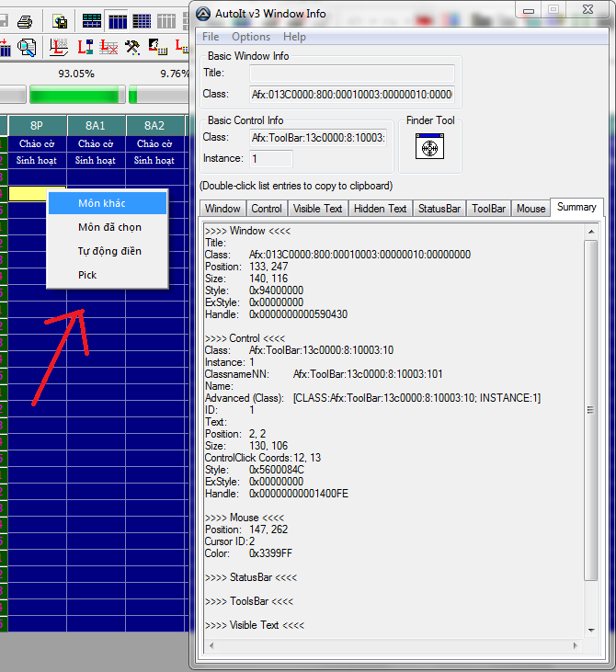Click the 'Cursor ID: 2' line
Image resolution: width=616 pixels, height=672 pixels.
coord(230,541)
